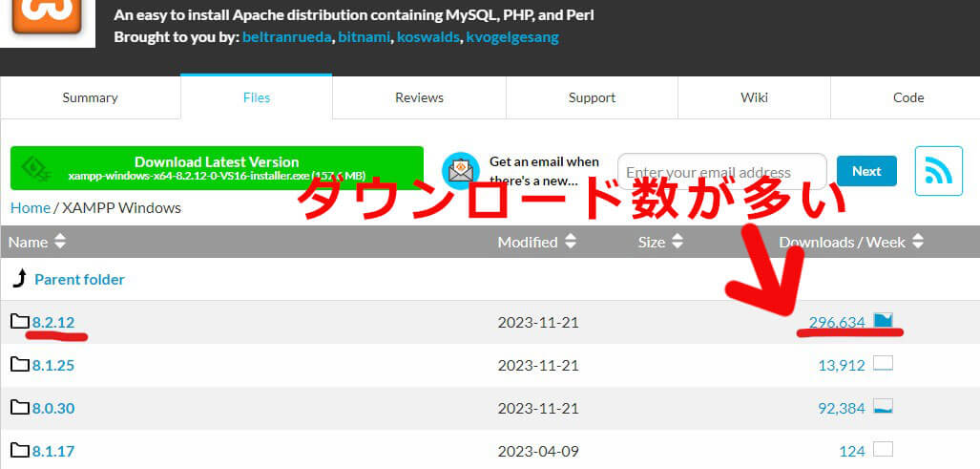Switch to the Reviews tab
Image resolution: width=980 pixels, height=469 pixels.
tap(419, 97)
